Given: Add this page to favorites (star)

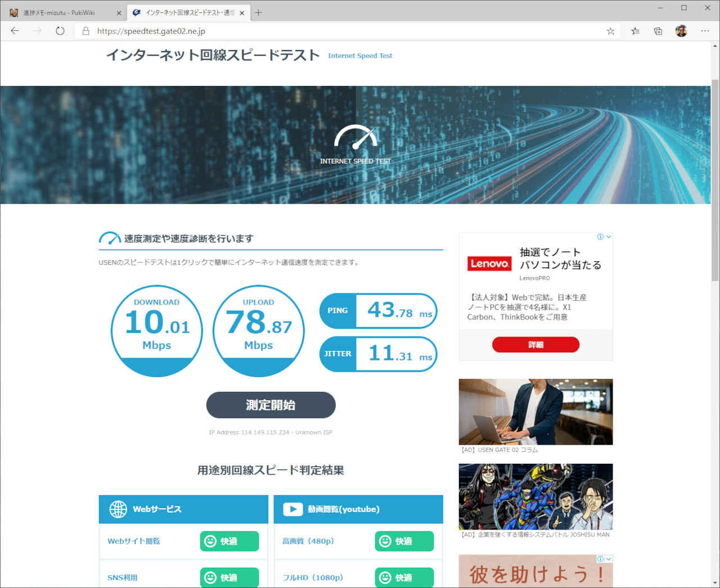Looking at the screenshot, I should 610,31.
